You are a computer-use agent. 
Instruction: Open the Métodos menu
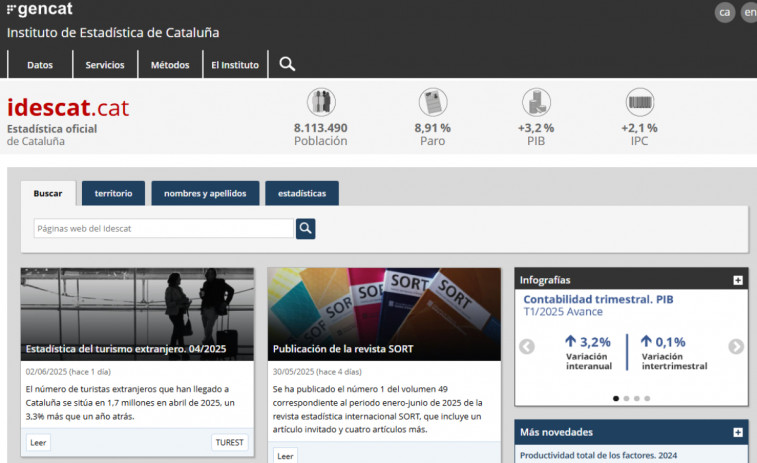point(170,65)
